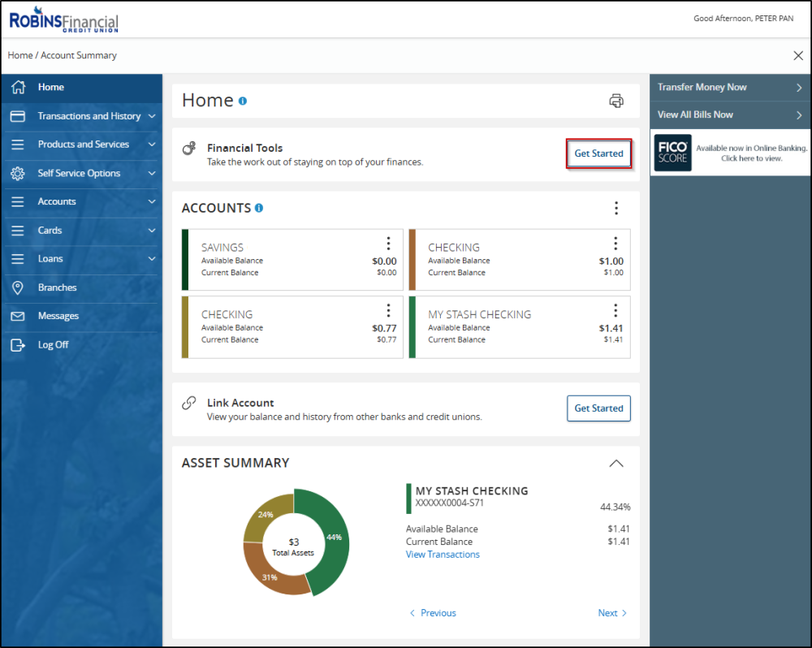Select Home in the breadcrumb trail
This screenshot has width=812, height=648.
[20, 55]
